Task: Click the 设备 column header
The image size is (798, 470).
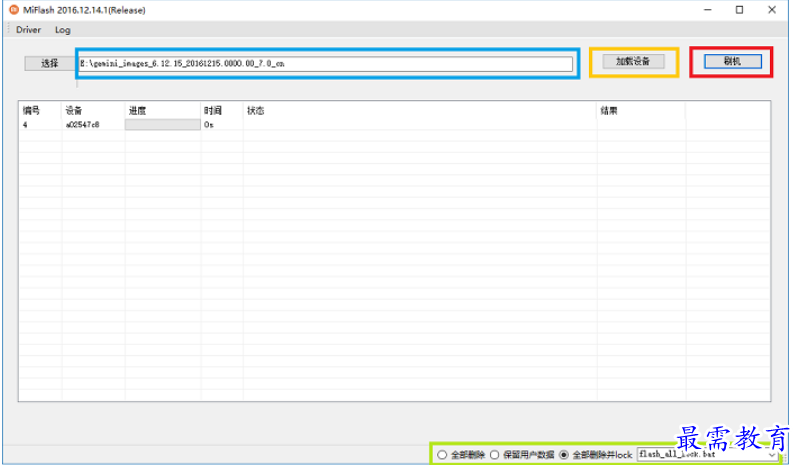Action: [74, 110]
